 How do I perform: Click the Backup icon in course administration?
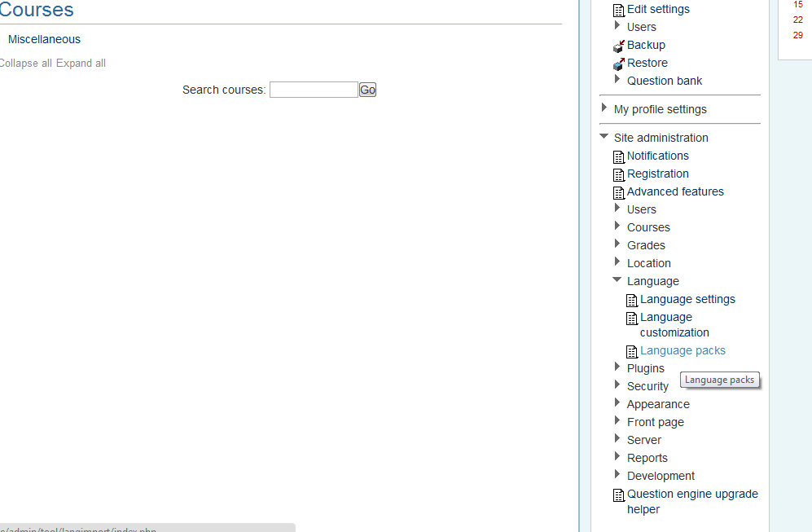619,45
